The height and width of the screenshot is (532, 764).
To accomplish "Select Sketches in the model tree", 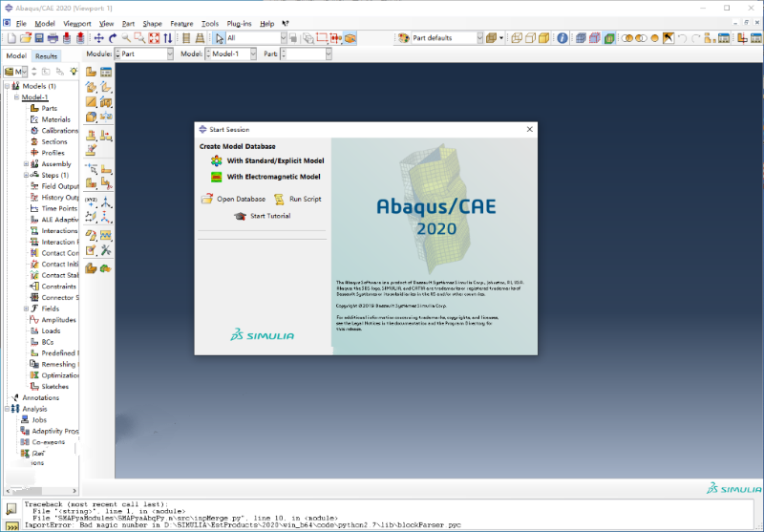I will (x=54, y=387).
